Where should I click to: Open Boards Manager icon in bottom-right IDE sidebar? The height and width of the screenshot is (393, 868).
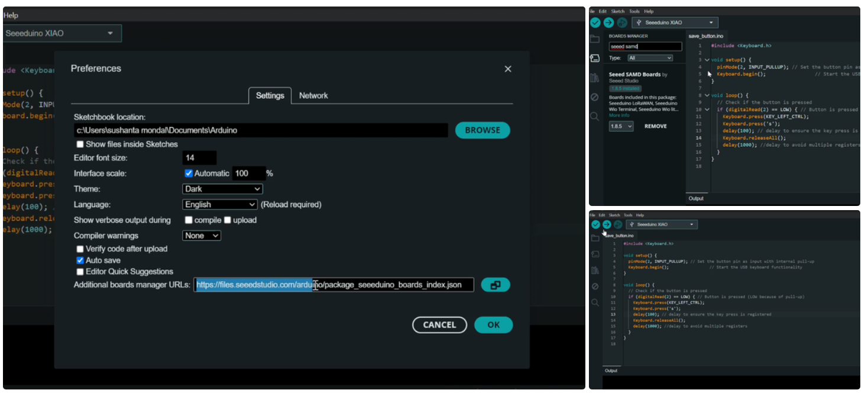595,255
